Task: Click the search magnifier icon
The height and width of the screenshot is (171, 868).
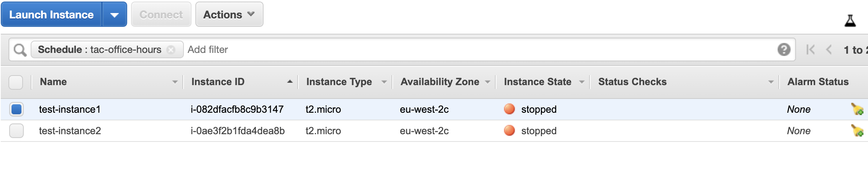Action: click(20, 50)
